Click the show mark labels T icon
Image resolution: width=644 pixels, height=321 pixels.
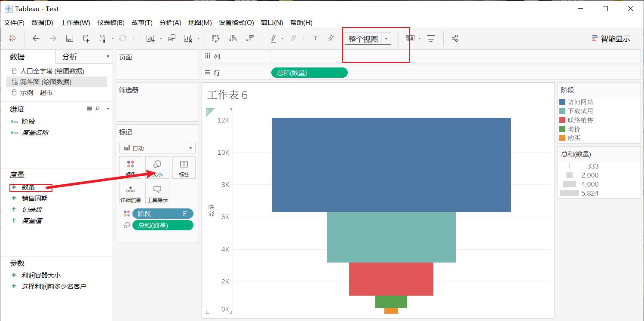point(315,38)
